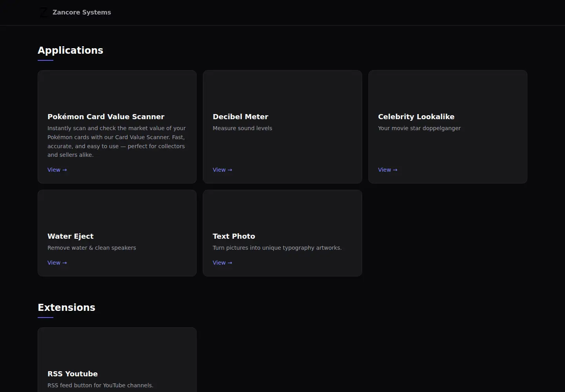Viewport: 565px width, 392px height.
Task: Select the Decibel Meter card title
Action: pos(241,116)
